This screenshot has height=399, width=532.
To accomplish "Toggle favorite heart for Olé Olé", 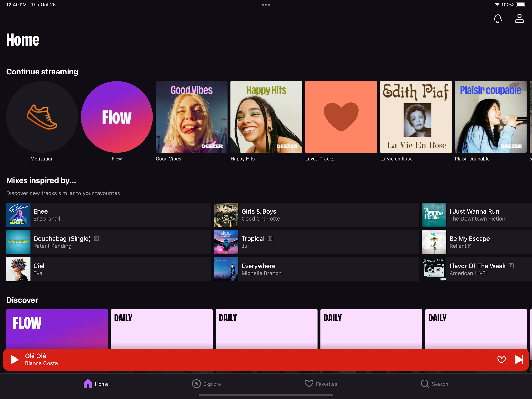I will point(501,359).
